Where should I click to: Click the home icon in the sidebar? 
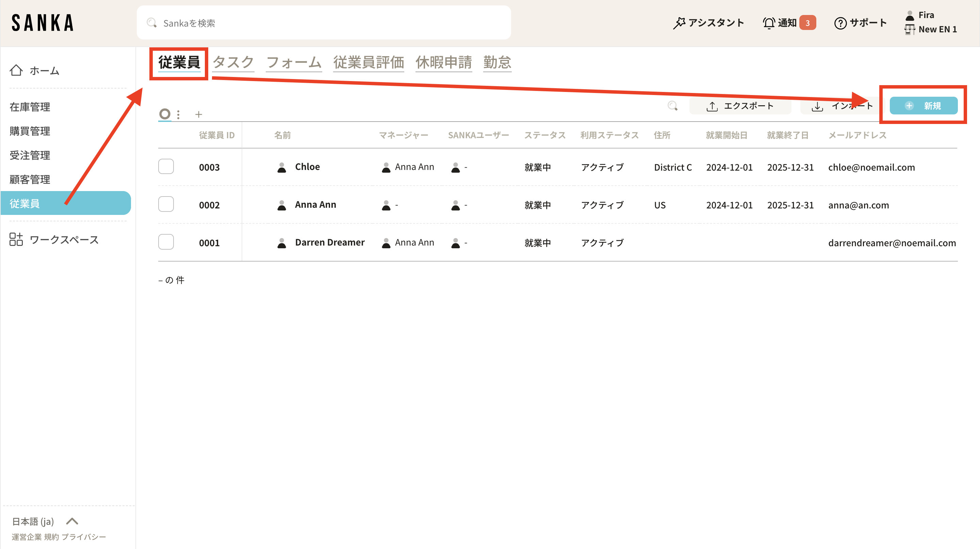click(16, 70)
